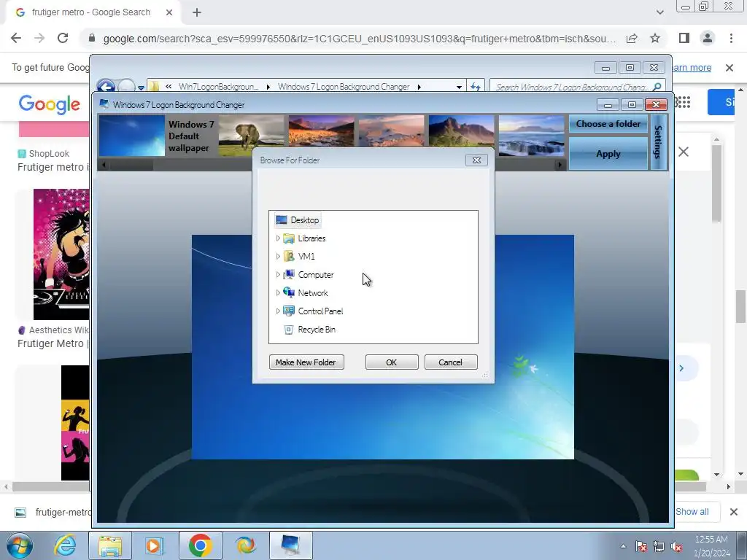
Task: Open a new Chrome tab
Action: [197, 12]
